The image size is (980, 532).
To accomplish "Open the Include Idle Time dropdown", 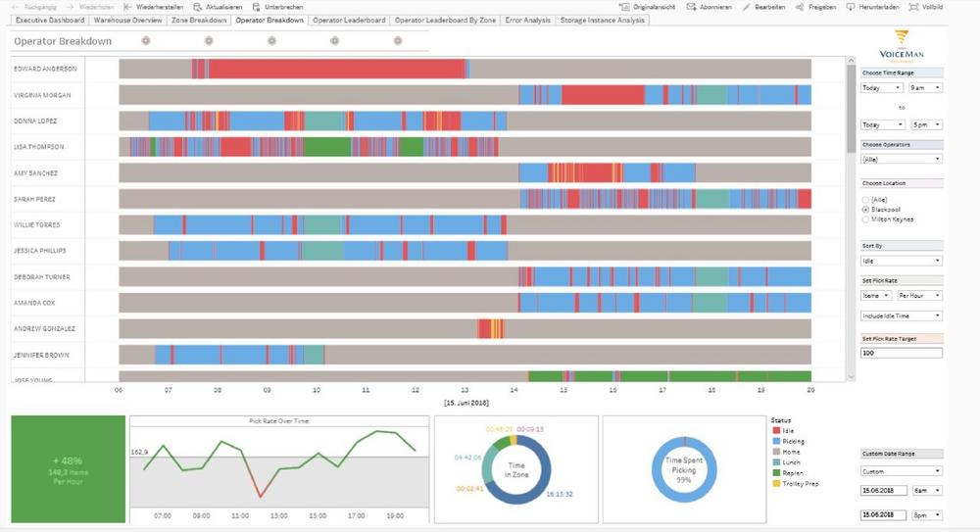I will [901, 315].
